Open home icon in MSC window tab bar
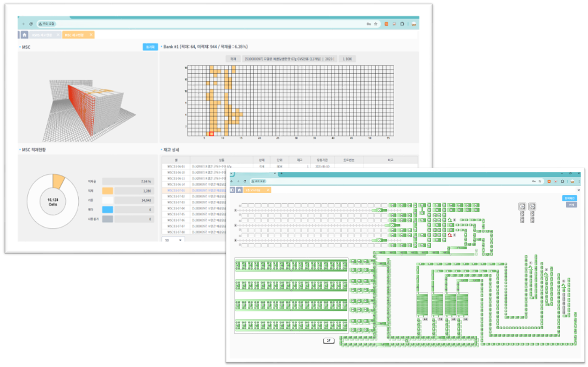Screen dimensions: 588x367 (24, 35)
